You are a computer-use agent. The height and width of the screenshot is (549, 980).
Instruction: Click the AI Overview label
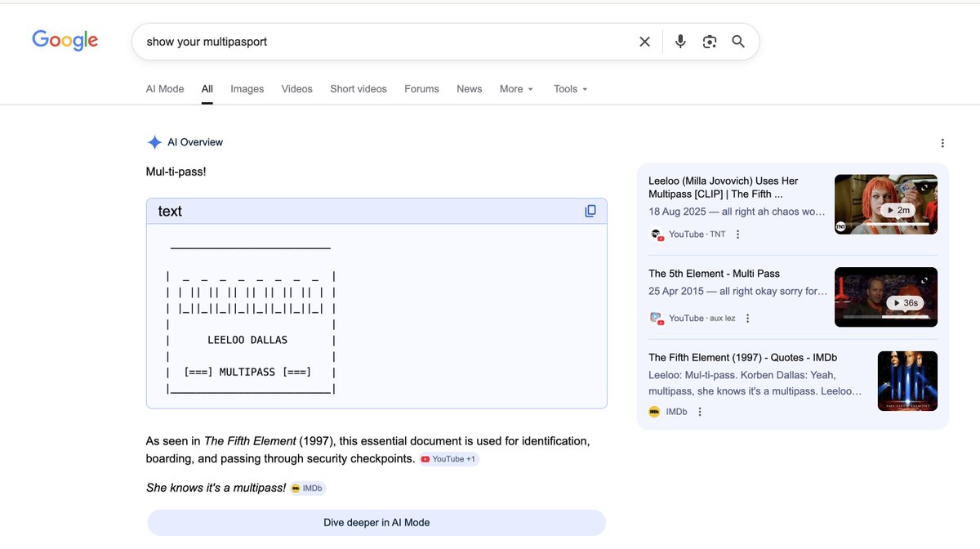coord(195,142)
